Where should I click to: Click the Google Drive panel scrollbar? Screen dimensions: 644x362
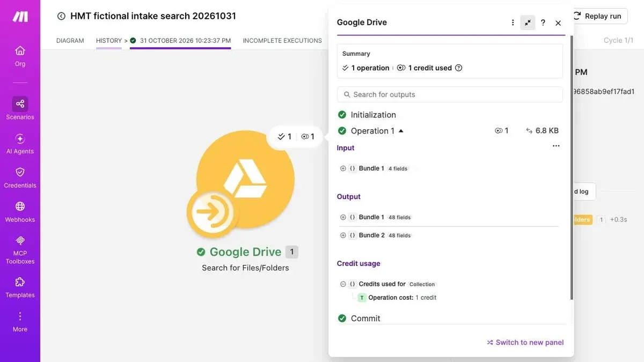click(x=572, y=168)
